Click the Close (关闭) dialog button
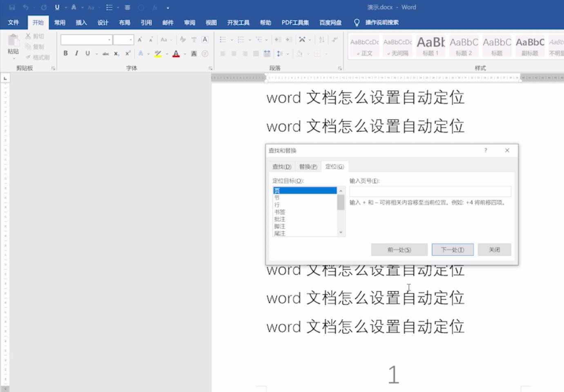This screenshot has width=564, height=392. (x=495, y=250)
